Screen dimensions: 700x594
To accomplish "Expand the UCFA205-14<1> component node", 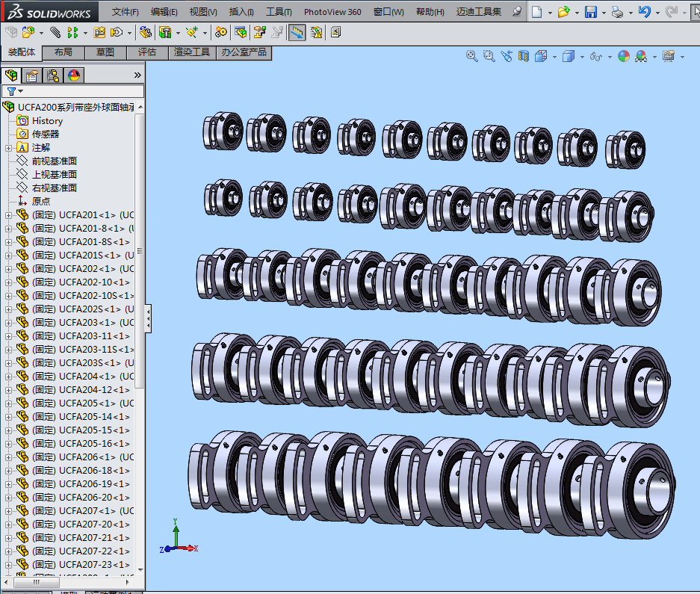I will click(x=8, y=417).
